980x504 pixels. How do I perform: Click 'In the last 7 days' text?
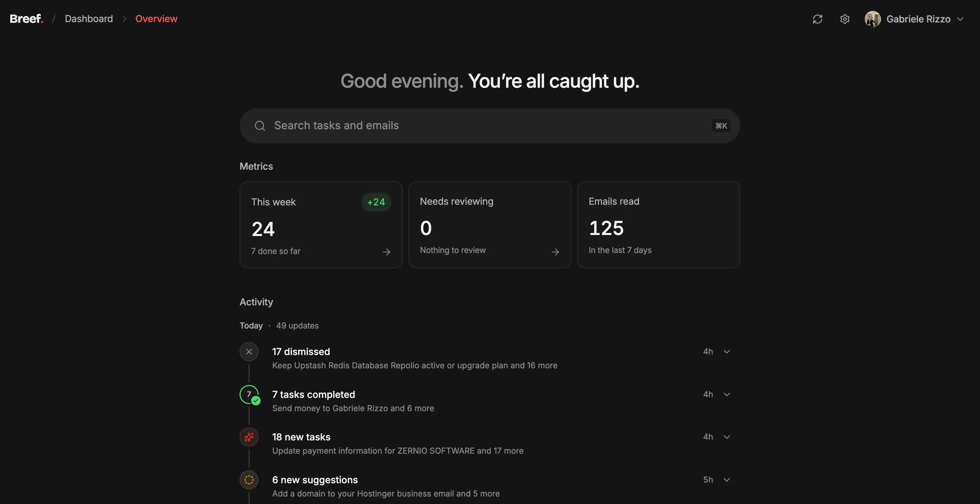click(620, 250)
